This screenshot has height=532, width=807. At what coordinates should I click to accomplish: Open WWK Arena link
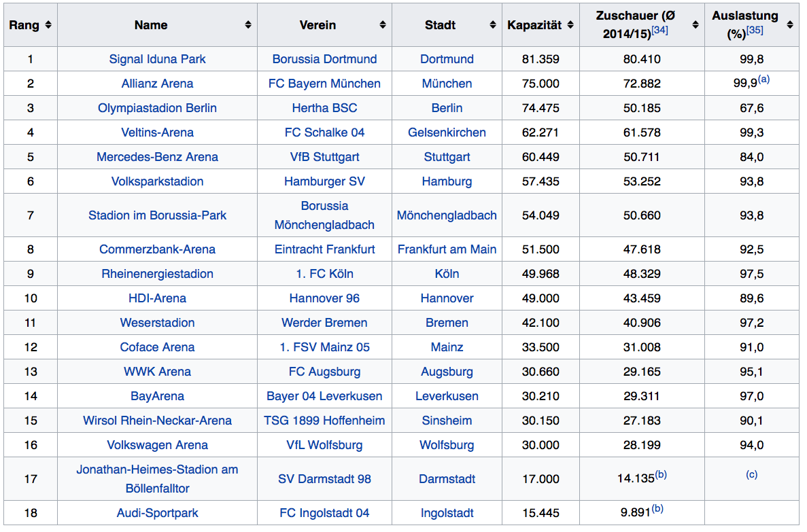coord(157,372)
